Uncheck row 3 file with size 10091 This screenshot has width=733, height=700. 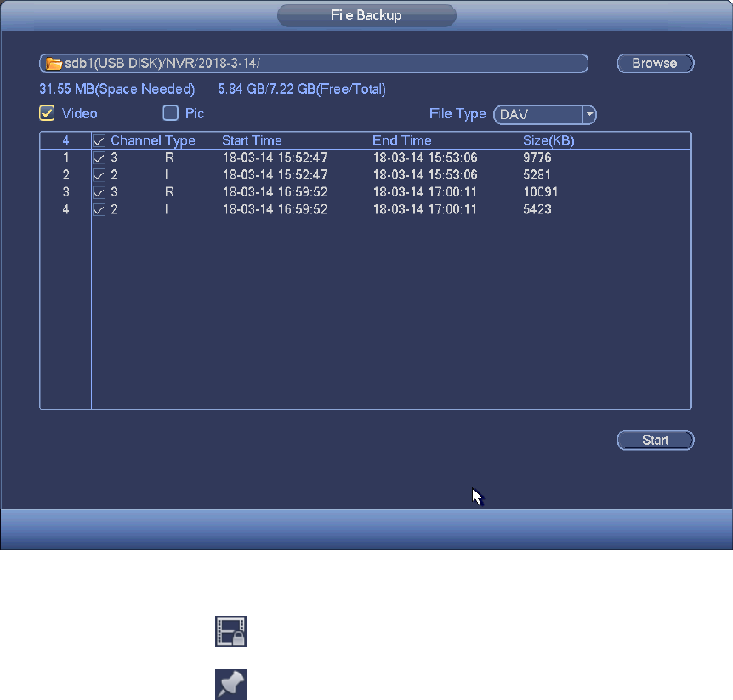99,192
